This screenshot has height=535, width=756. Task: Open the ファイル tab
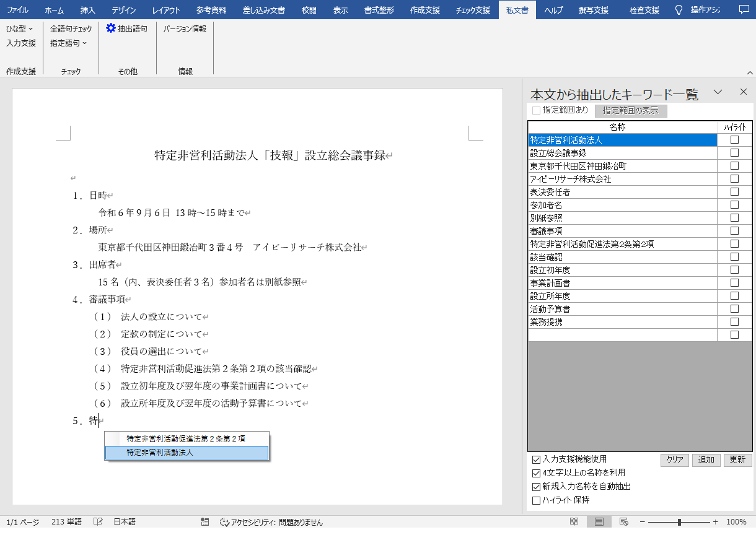(x=18, y=10)
